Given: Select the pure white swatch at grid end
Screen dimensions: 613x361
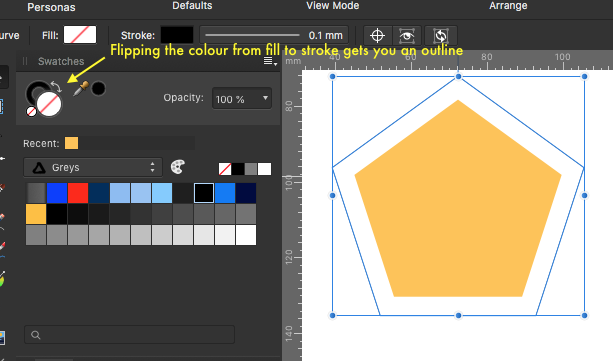Looking at the screenshot, I should click(x=246, y=235).
